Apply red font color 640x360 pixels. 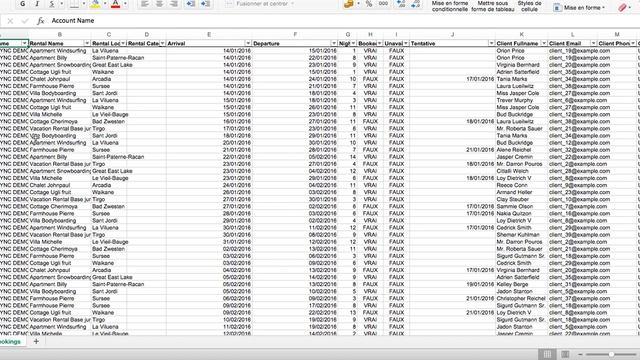(x=116, y=4)
